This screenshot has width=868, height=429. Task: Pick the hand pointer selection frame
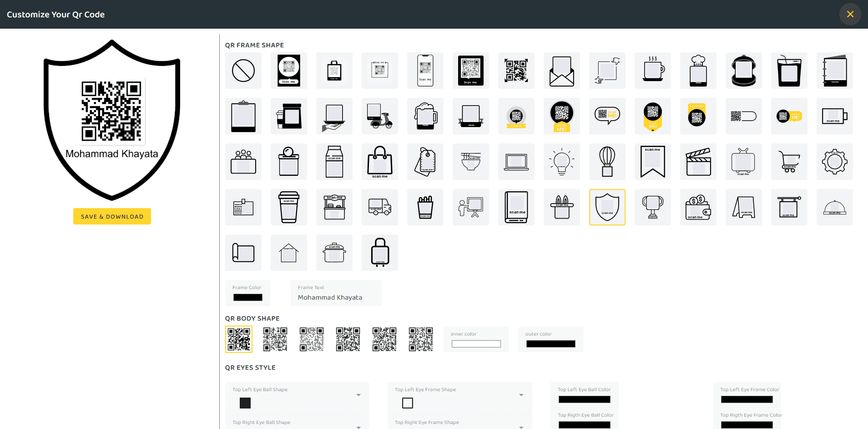(607, 71)
